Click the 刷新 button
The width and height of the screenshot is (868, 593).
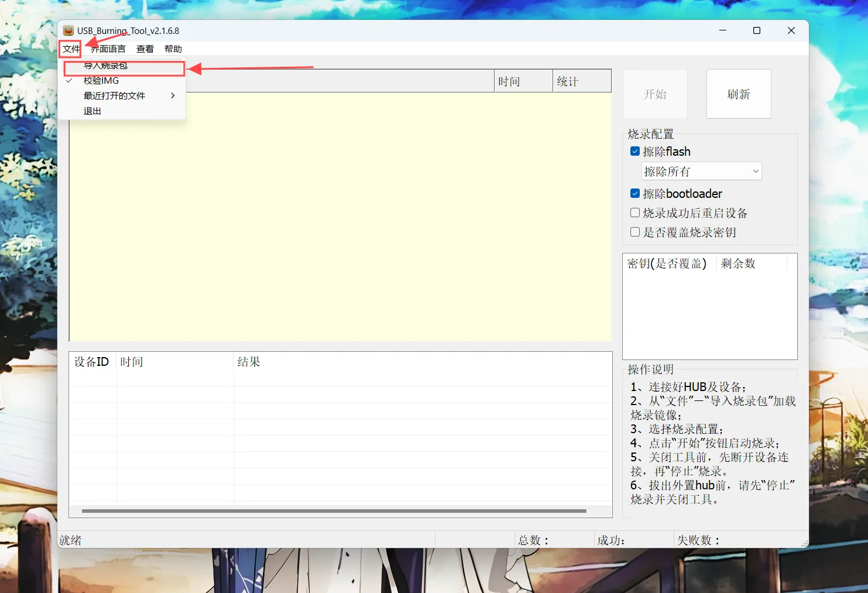click(738, 94)
